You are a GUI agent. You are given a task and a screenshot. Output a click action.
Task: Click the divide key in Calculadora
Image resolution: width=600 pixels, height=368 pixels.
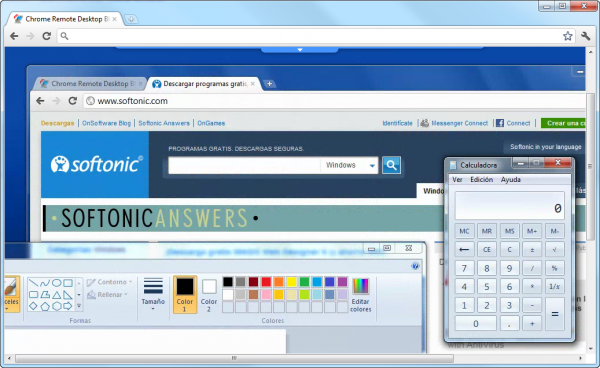(532, 268)
